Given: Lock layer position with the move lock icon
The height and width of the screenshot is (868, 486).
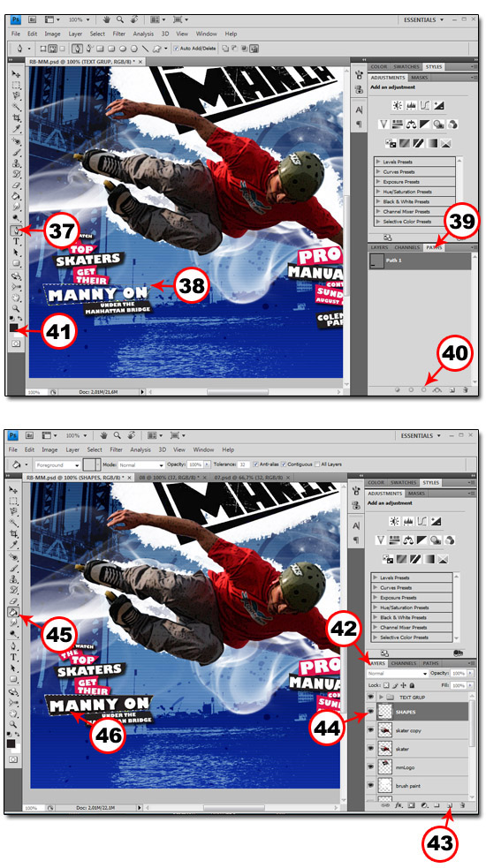Looking at the screenshot, I should click(x=404, y=685).
